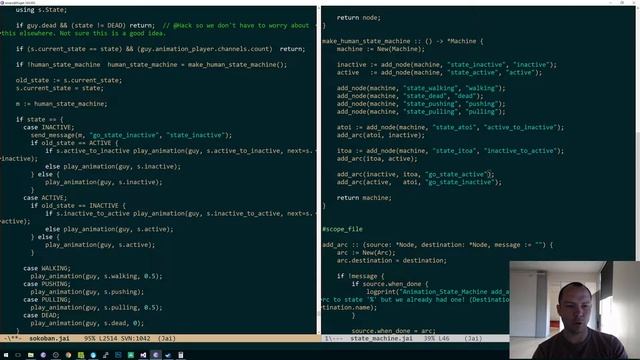Click the 'itoa := add_node' line

pyautogui.click(x=450, y=151)
